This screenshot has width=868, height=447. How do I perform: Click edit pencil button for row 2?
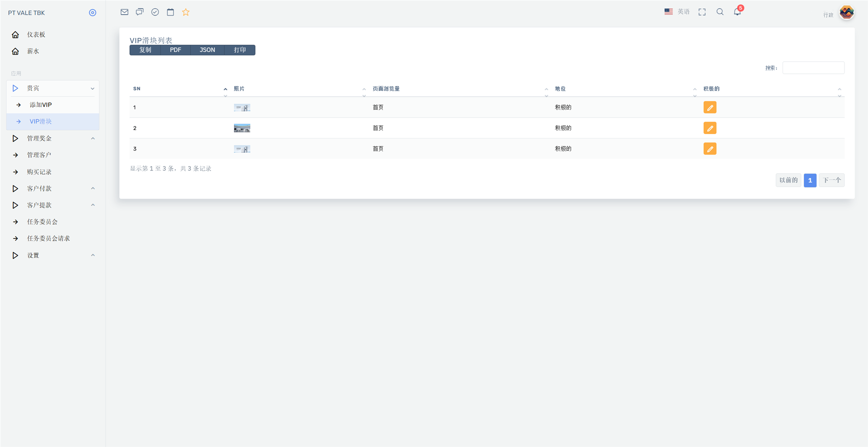pyautogui.click(x=710, y=128)
